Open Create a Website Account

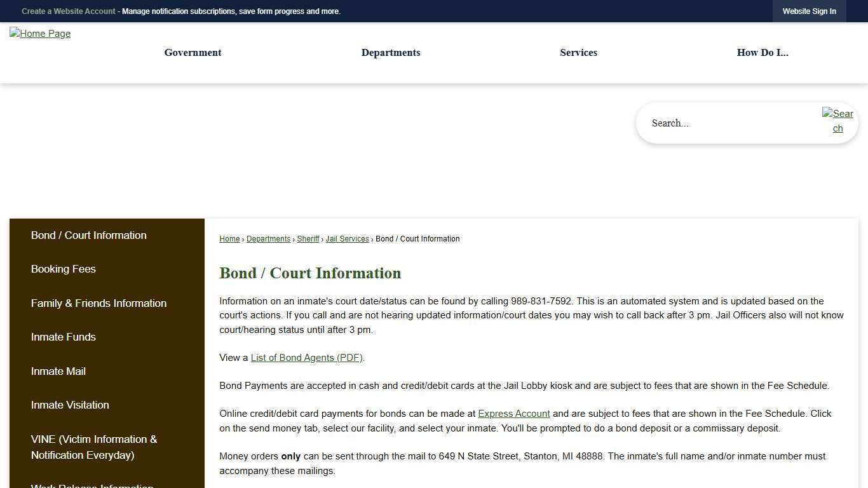pos(68,11)
